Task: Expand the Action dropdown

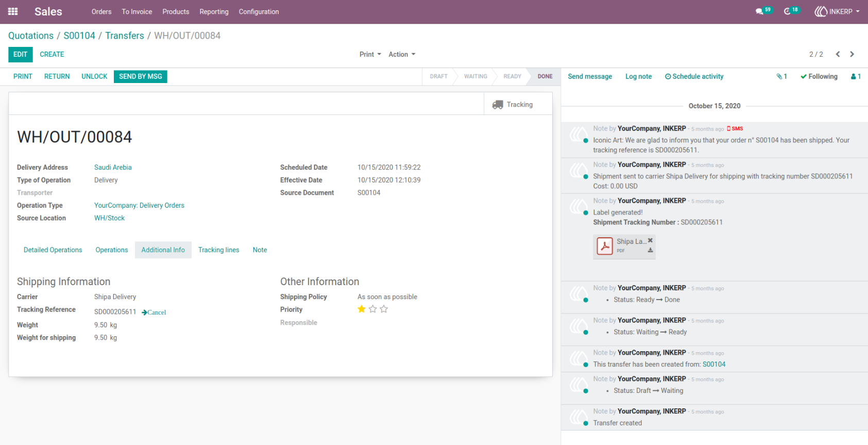Action: [402, 54]
